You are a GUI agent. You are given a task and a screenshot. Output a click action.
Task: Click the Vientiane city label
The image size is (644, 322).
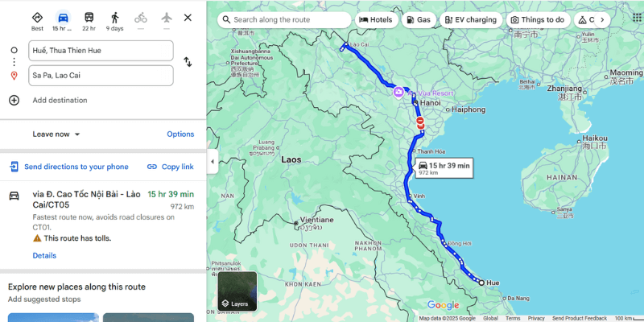pyautogui.click(x=316, y=220)
